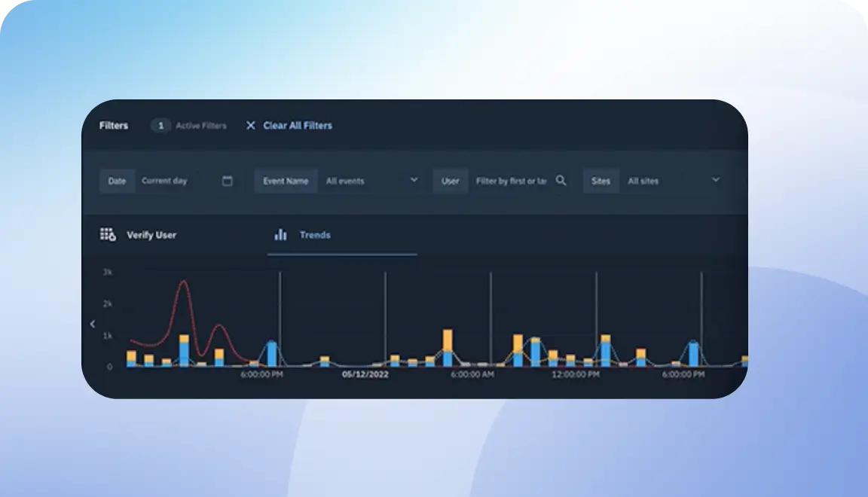Click the User filter label

tap(450, 181)
